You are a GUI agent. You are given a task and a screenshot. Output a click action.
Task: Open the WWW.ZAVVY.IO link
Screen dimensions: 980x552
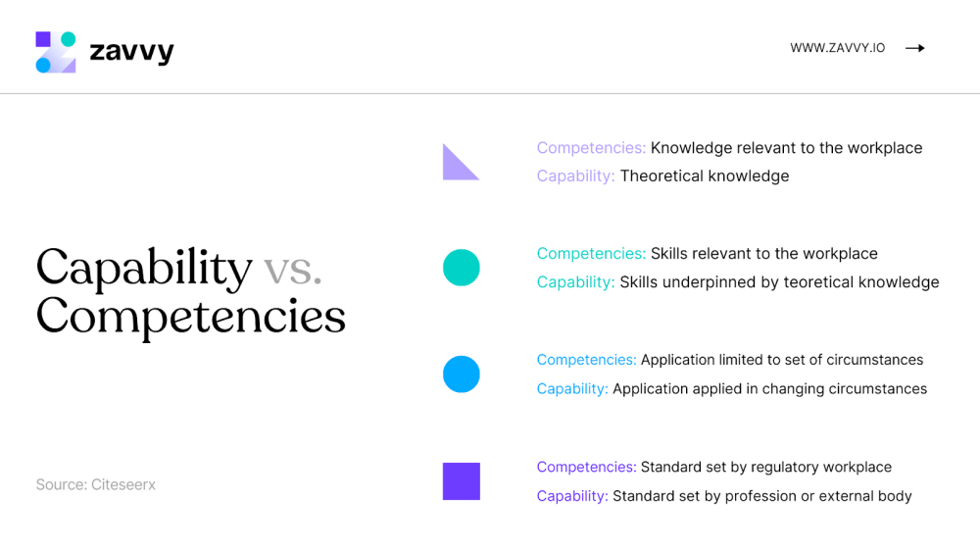(x=837, y=48)
